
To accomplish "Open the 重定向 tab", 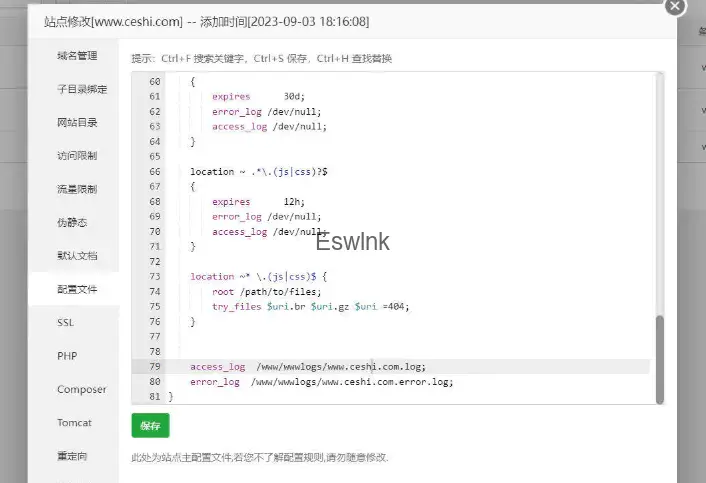I will (x=72, y=456).
